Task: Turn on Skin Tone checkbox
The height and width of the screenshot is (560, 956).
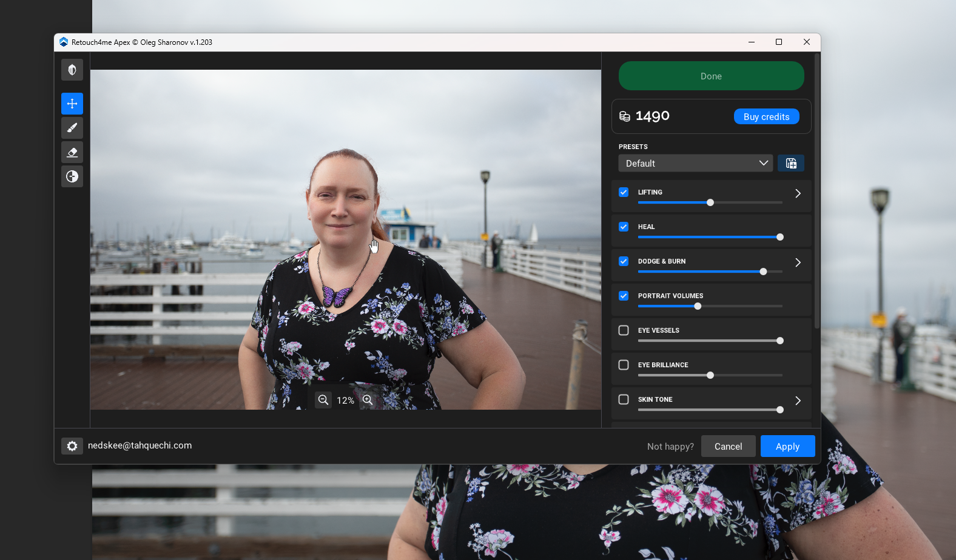Action: (x=624, y=399)
